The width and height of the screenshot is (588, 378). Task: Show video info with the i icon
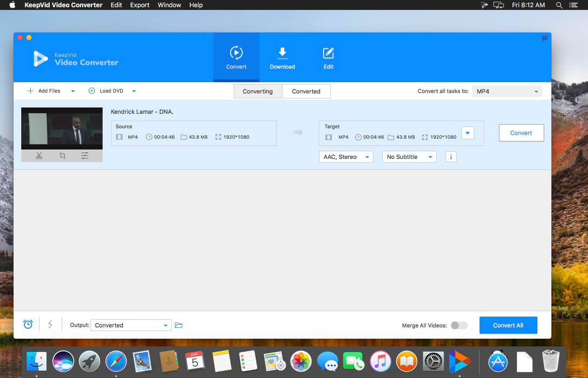pyautogui.click(x=451, y=157)
